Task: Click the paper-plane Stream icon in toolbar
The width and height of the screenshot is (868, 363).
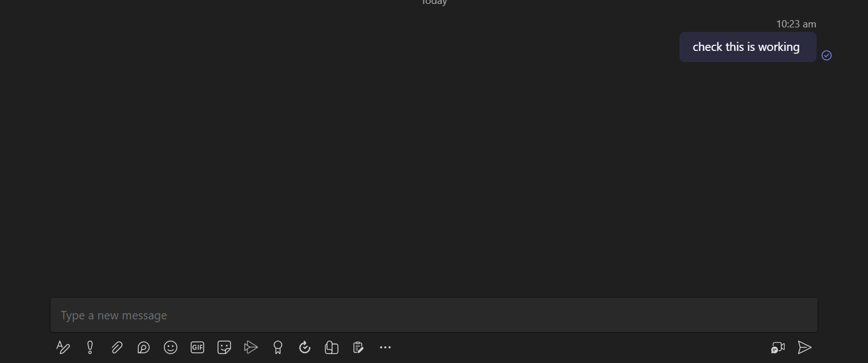Action: (251, 347)
